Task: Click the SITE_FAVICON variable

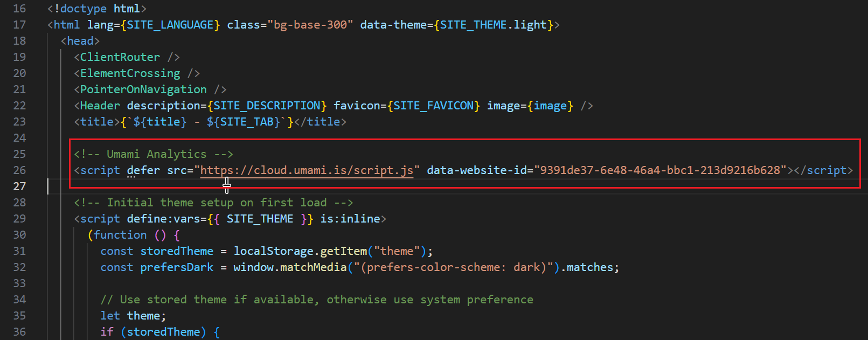Action: tap(433, 106)
